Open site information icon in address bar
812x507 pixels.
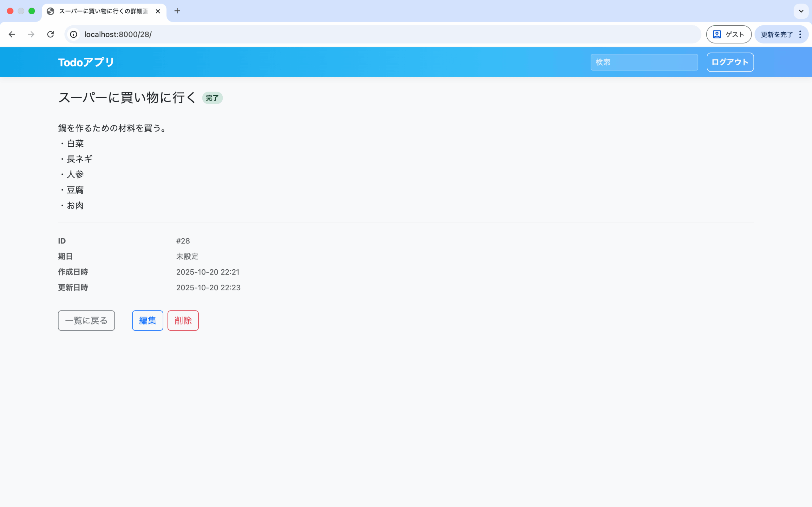pyautogui.click(x=74, y=34)
